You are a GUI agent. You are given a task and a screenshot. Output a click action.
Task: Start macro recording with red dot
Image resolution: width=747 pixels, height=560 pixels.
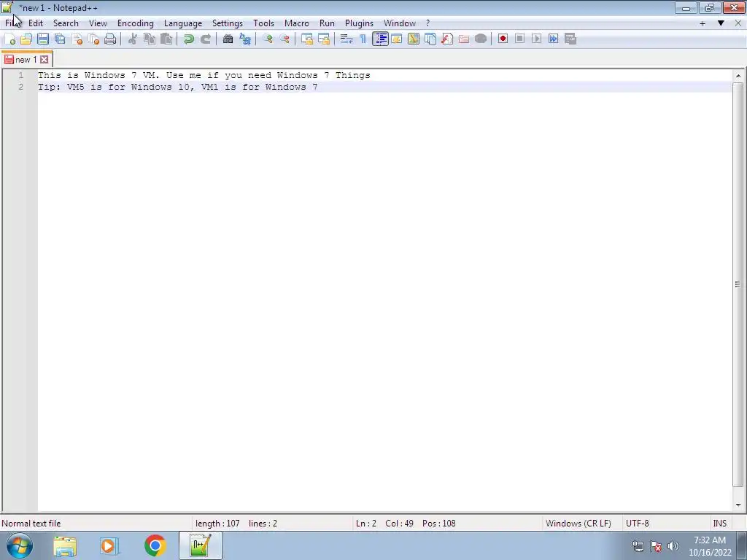point(503,39)
